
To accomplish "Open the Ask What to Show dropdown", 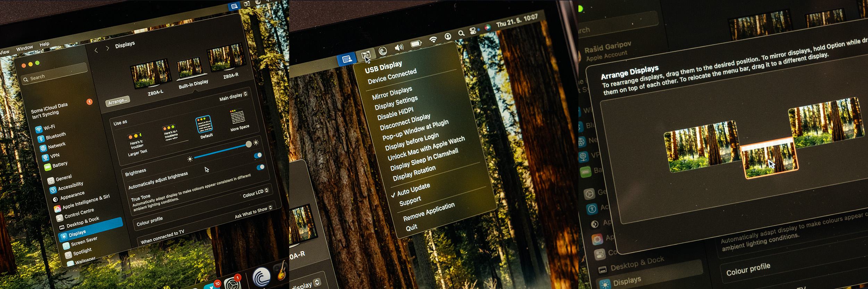I will pyautogui.click(x=253, y=213).
